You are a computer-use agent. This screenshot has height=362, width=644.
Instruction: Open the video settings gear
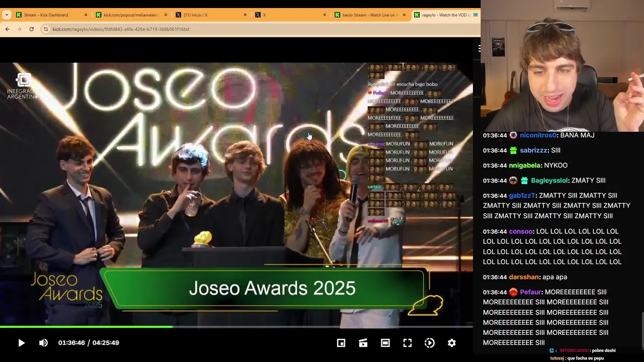(x=452, y=343)
